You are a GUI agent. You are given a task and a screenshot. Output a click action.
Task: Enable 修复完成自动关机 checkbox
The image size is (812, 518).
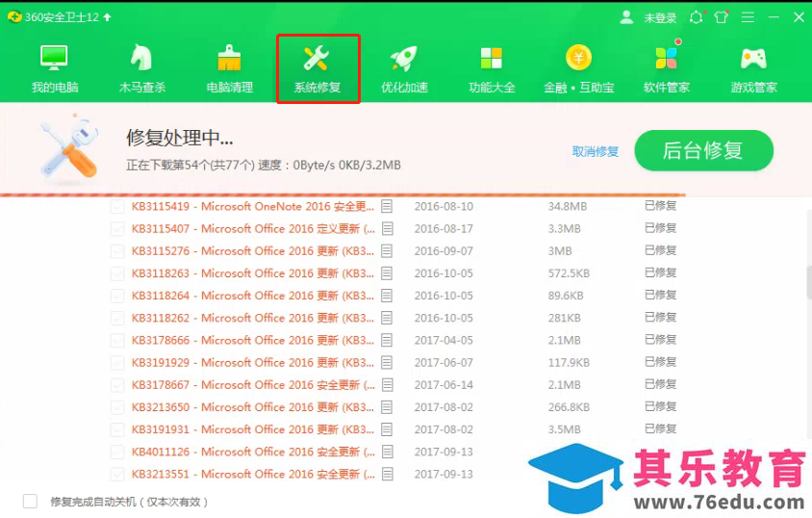pyautogui.click(x=30, y=501)
